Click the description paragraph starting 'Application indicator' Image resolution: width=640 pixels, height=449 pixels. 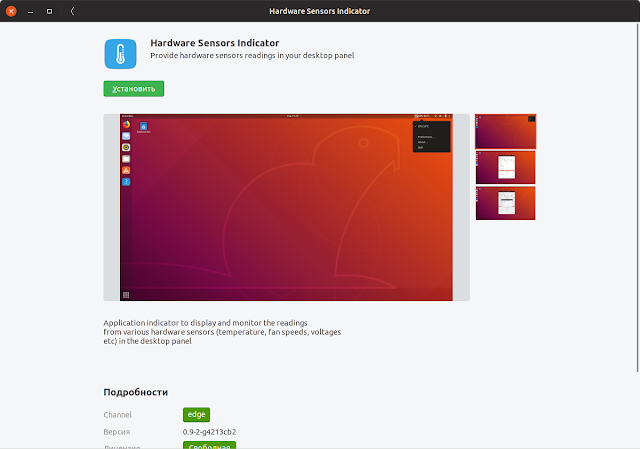point(222,332)
